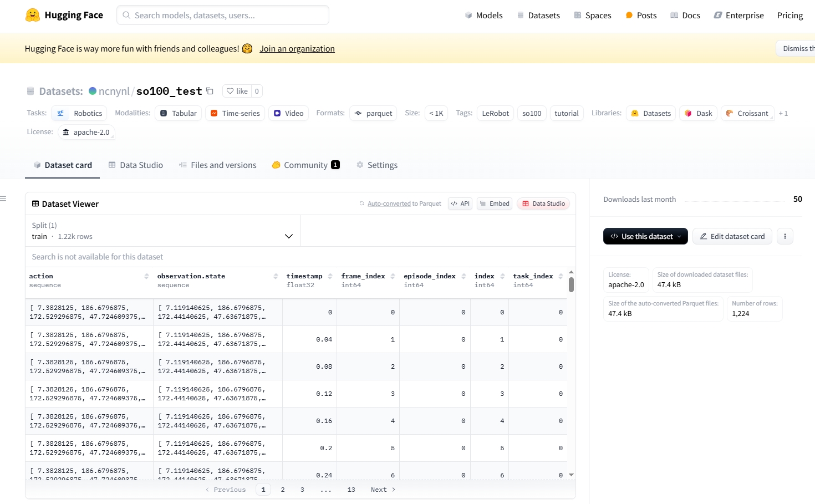Select the Croissant library tag
Viewport: 815px width, 504px height.
pos(747,113)
